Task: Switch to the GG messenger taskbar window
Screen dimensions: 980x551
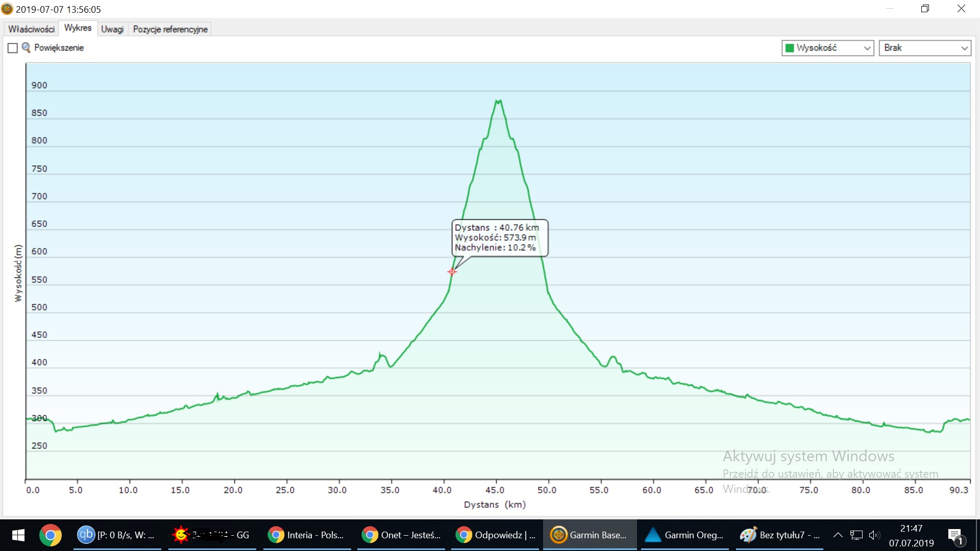Action: (211, 535)
